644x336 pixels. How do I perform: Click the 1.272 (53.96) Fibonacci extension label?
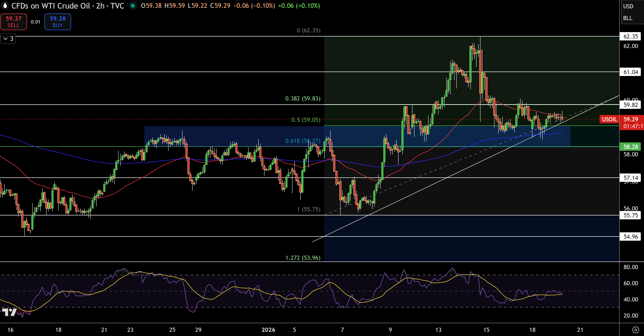[303, 258]
